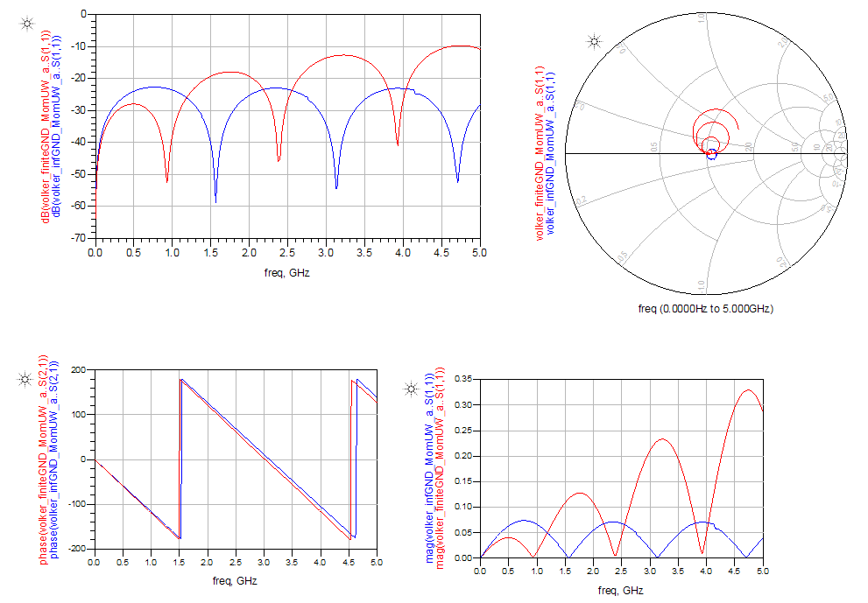Click the -70 y-axis value on dB plot
Screen dimensions: 868x603
(79, 238)
